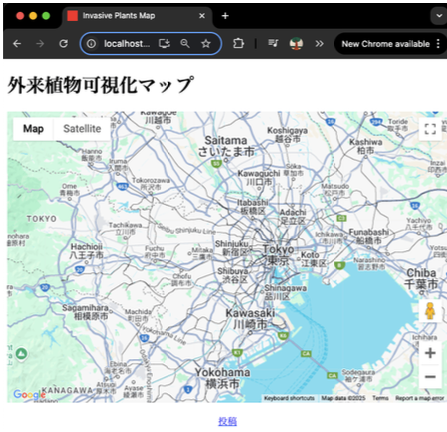Zoom in the map with plus
447x432 pixels.
click(x=430, y=353)
